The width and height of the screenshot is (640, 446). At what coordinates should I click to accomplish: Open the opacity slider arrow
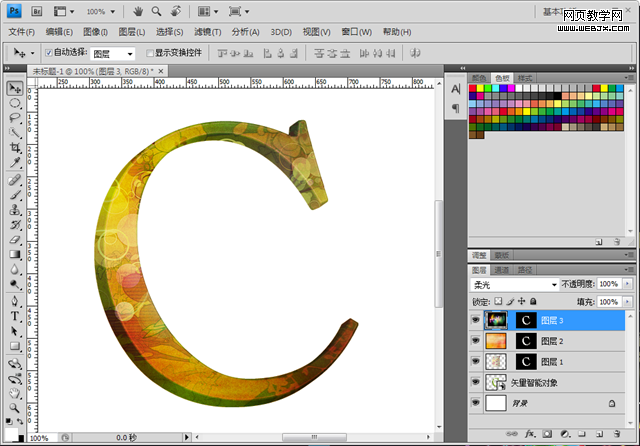627,284
